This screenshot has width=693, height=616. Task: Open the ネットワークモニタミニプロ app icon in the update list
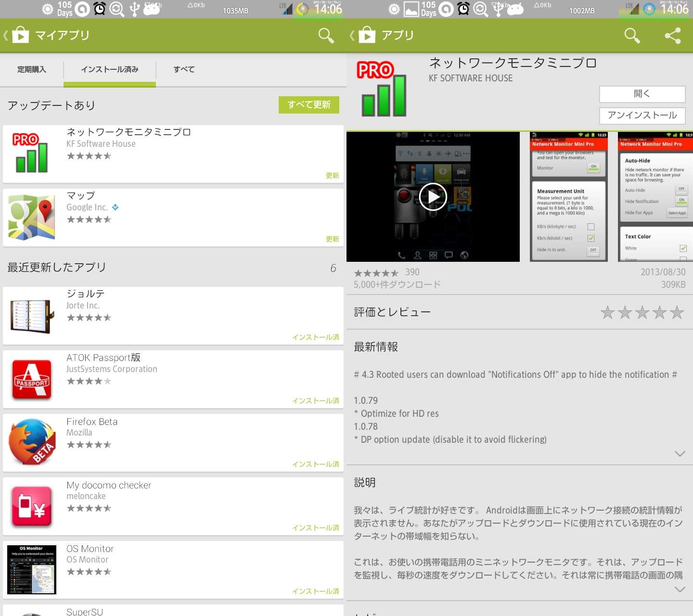[x=31, y=153]
